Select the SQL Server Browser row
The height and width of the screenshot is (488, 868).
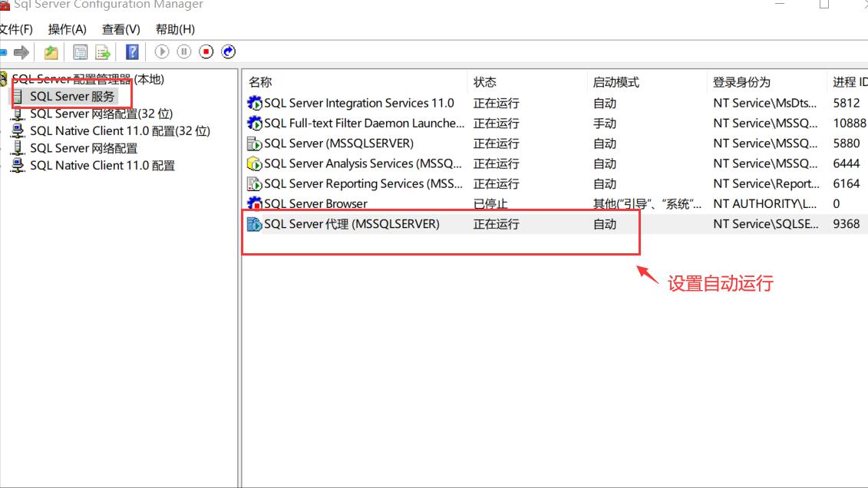pos(555,203)
